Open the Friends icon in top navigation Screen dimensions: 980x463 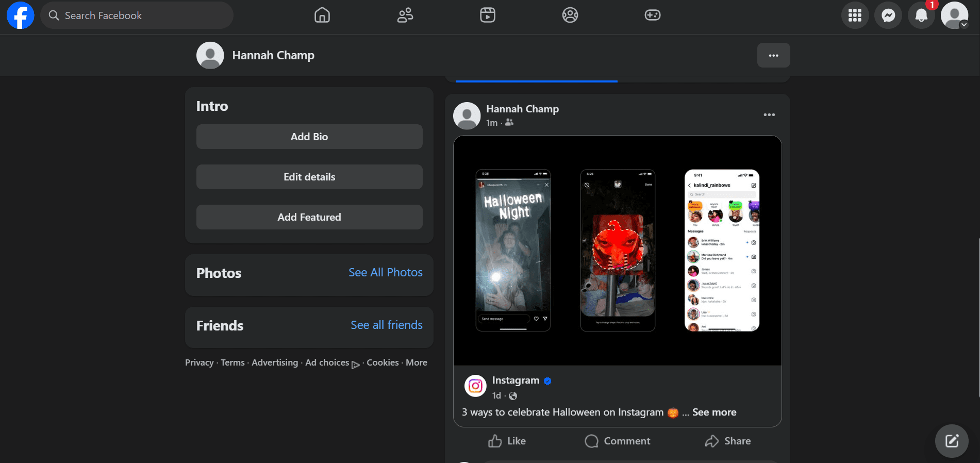pyautogui.click(x=405, y=15)
